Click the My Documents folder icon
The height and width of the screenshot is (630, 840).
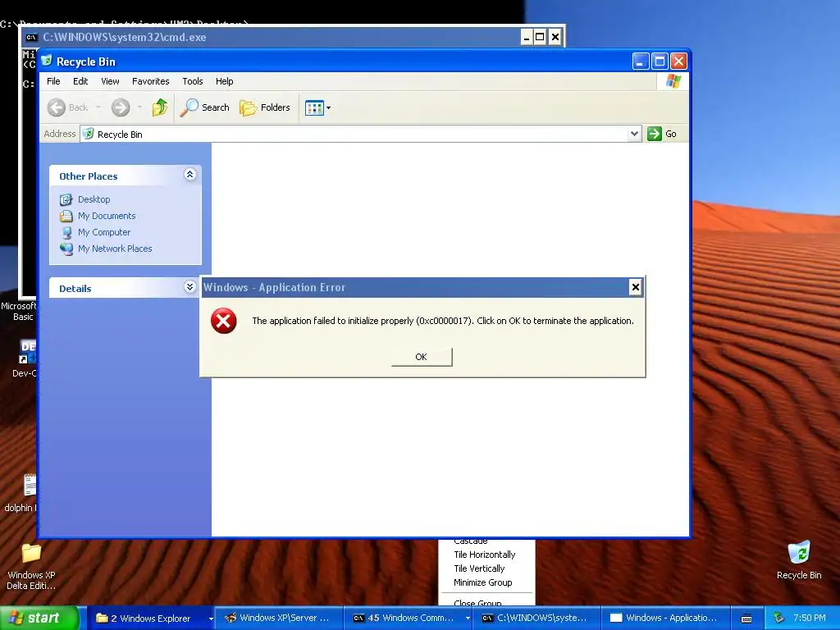tap(66, 216)
